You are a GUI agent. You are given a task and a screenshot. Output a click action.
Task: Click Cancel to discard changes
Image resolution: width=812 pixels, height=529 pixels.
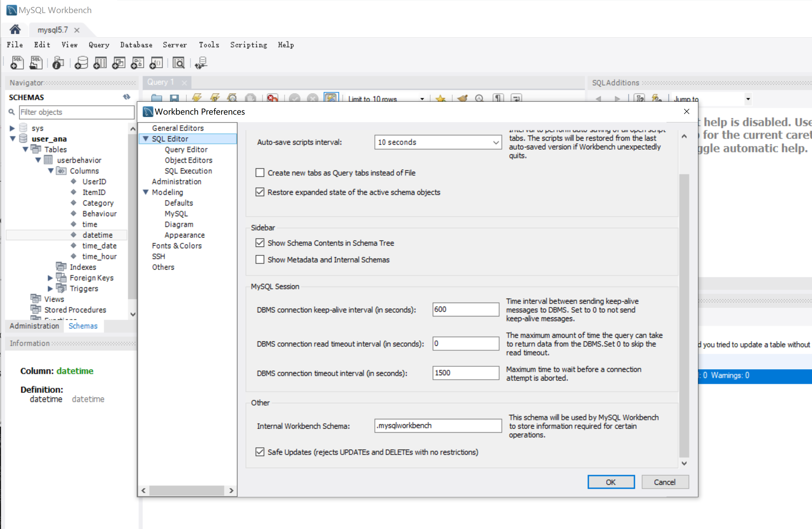665,482
